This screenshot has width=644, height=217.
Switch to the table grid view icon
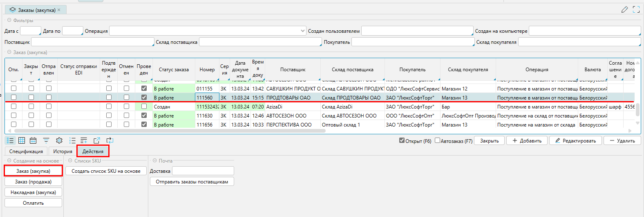point(22,140)
